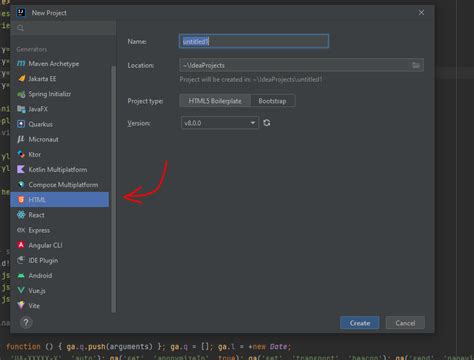Screen dimensions: 474x360
Task: Select Vite generator
Action: coord(59,305)
